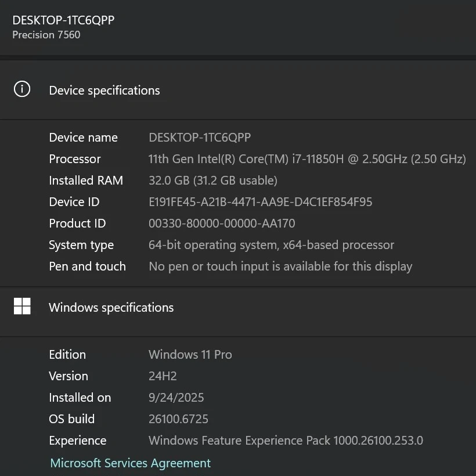The image size is (476, 476).
Task: Select the Device name value in specifications list
Action: coord(200,138)
